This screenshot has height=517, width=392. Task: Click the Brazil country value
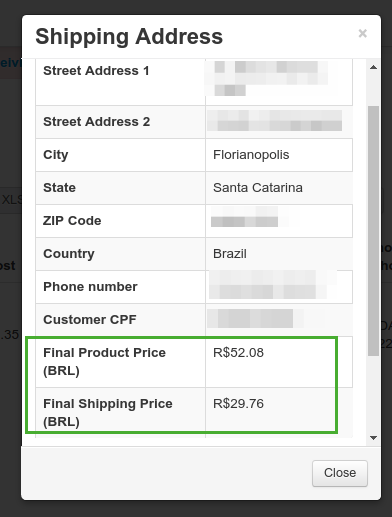[x=230, y=254]
